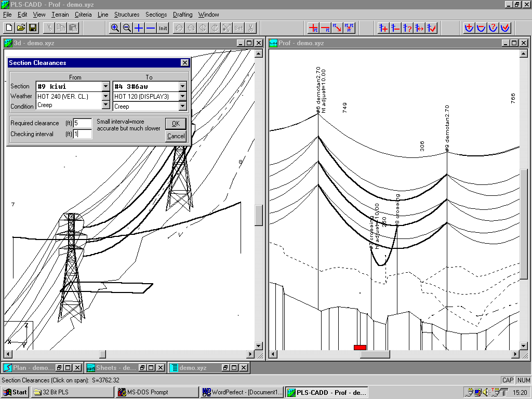The width and height of the screenshot is (532, 399).
Task: Open the File menu
Action: click(x=7, y=15)
